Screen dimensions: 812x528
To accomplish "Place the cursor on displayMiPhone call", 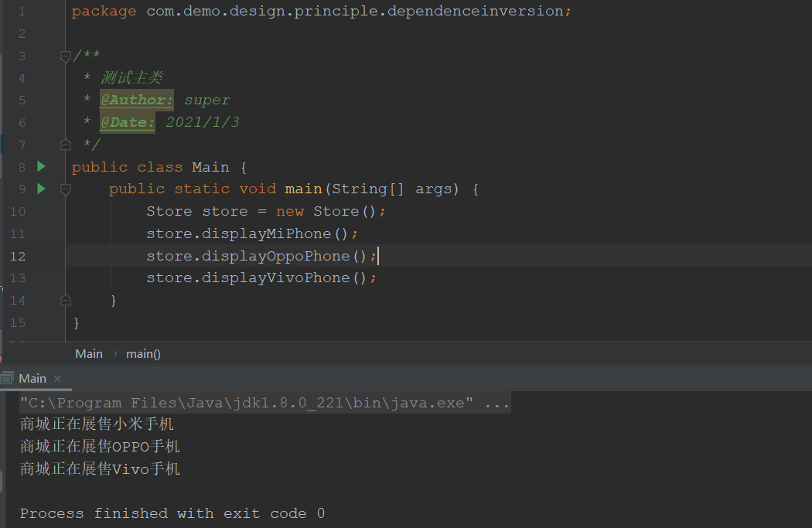I will 251,234.
